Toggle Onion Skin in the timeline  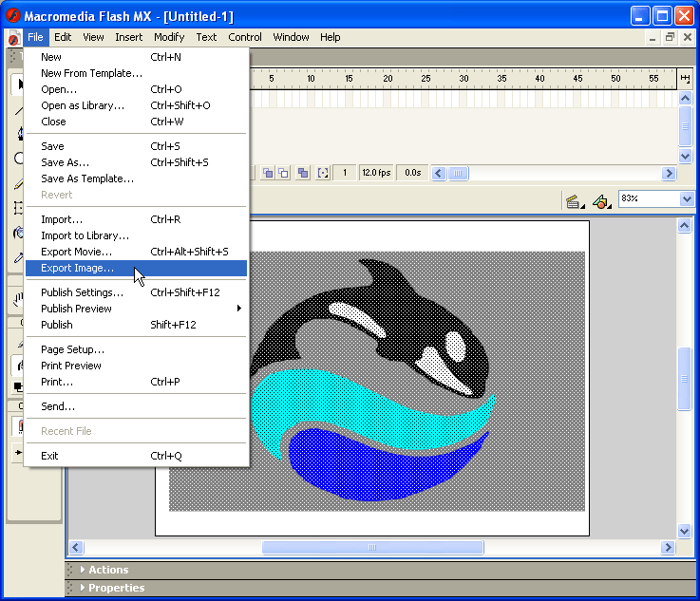[268, 173]
